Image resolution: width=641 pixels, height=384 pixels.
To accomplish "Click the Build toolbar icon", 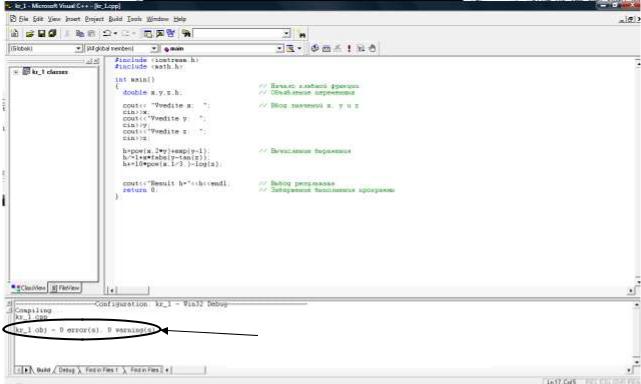I will (326, 48).
